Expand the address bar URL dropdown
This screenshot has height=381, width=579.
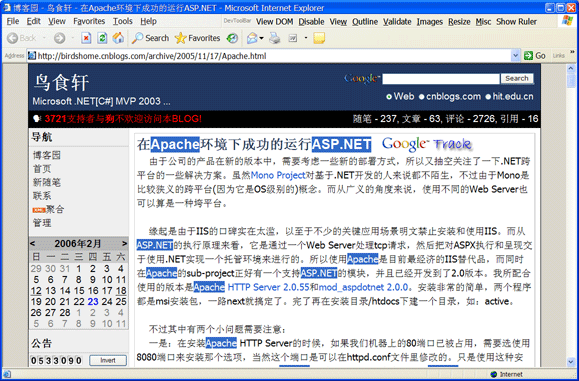[x=515, y=56]
